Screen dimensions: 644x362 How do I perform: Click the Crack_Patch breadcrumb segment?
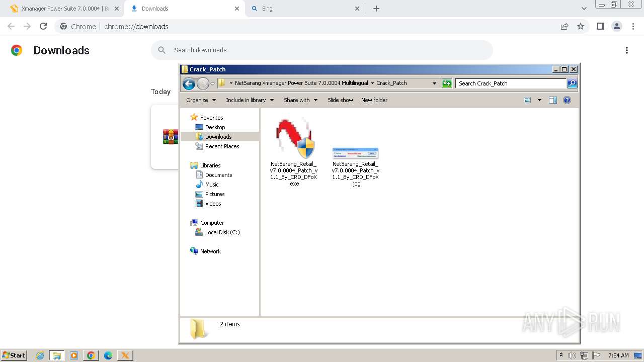coord(391,83)
